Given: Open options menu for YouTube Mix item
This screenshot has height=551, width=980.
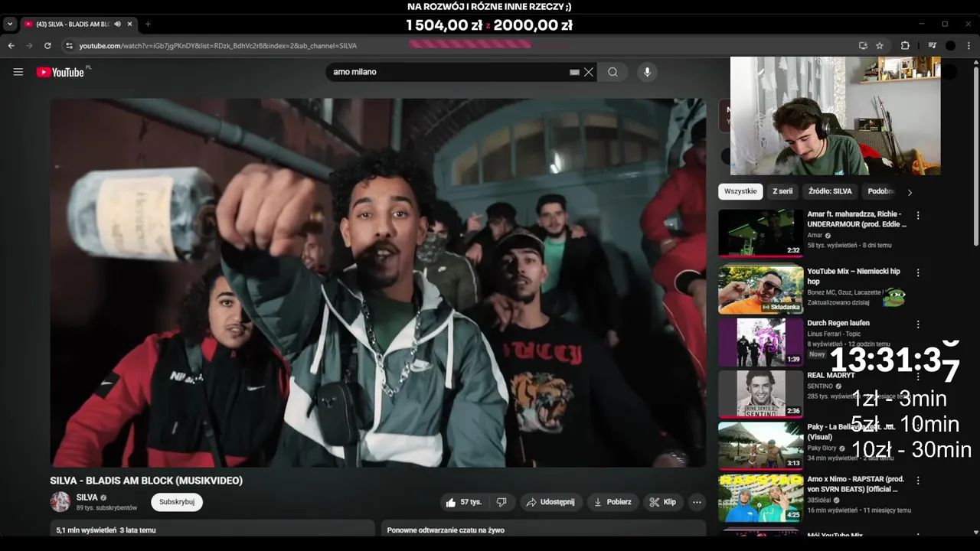Looking at the screenshot, I should 918,272.
